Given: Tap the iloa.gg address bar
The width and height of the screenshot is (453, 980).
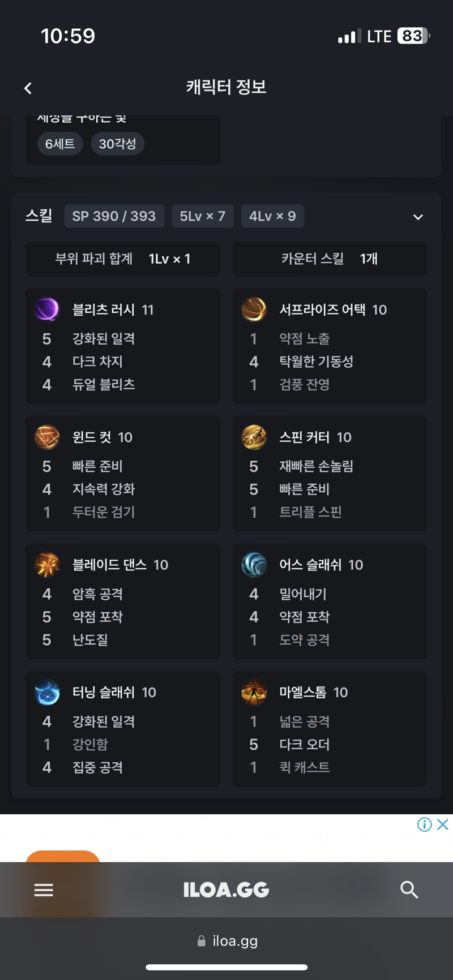Looking at the screenshot, I should [226, 941].
